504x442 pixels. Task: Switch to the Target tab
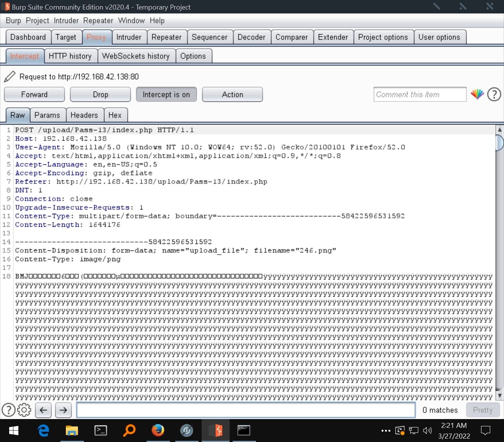[x=66, y=37]
